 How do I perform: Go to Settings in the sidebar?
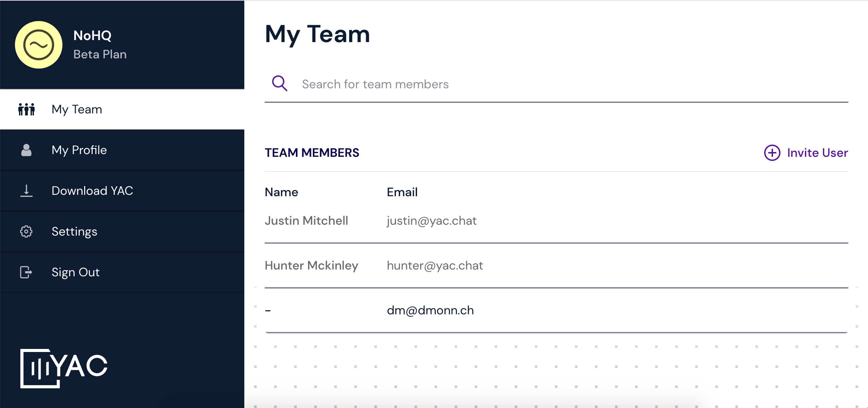click(122, 231)
